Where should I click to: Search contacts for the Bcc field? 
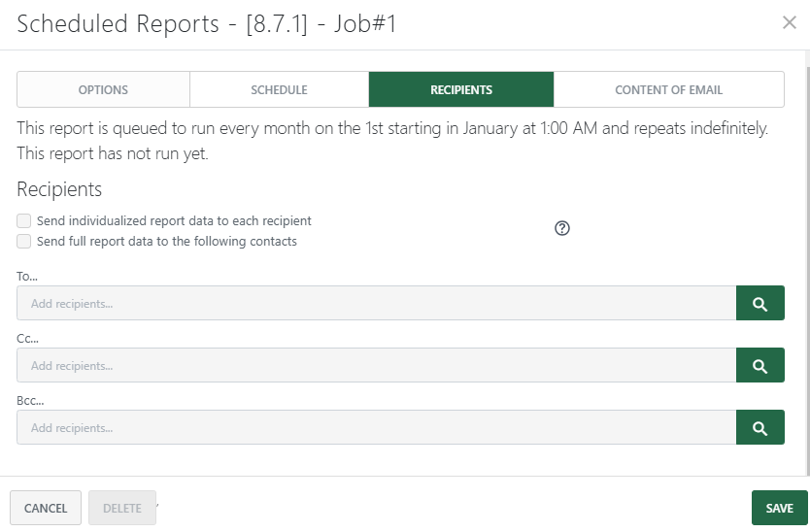[x=759, y=427]
